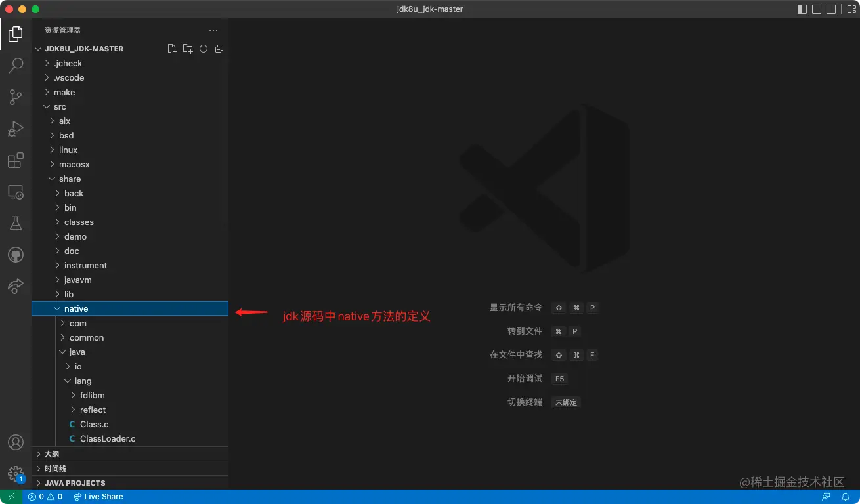Collapse the src folder
Screen dimensions: 860x504
[130, 106]
